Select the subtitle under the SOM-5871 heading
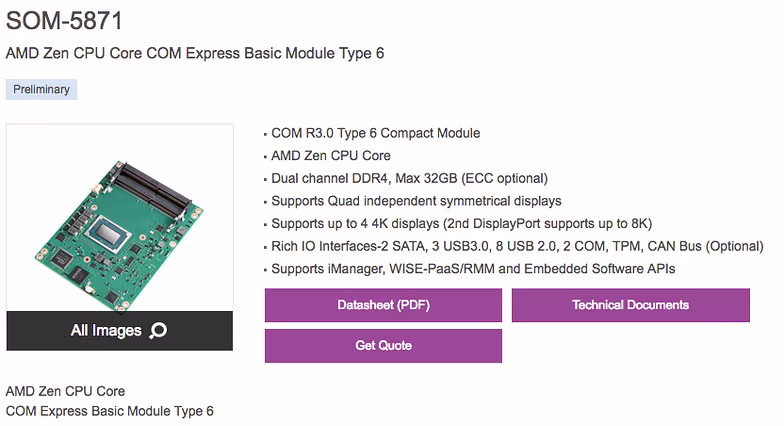 point(195,53)
